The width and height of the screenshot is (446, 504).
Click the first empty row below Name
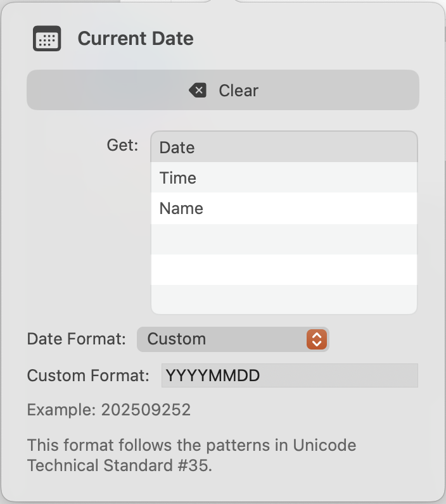pos(284,239)
